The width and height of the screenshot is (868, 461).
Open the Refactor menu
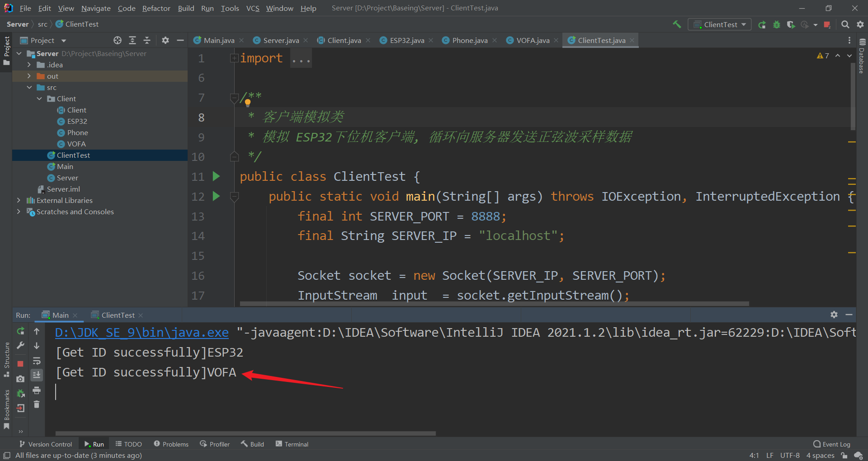(x=156, y=8)
